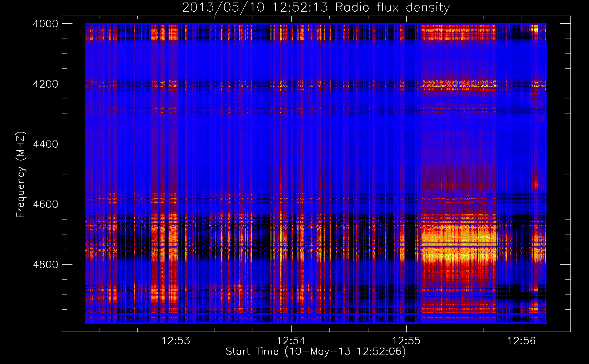589x364 pixels.
Task: Click the 4800 frequency axis label
Action: click(46, 265)
